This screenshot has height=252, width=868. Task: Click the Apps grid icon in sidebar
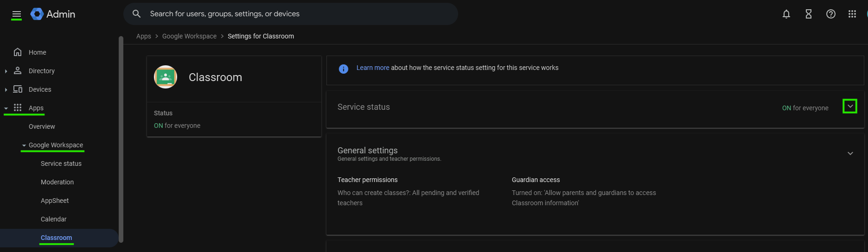coord(18,107)
